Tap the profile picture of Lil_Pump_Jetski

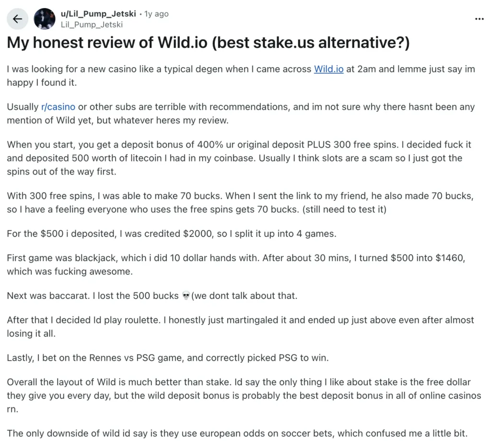[x=45, y=19]
